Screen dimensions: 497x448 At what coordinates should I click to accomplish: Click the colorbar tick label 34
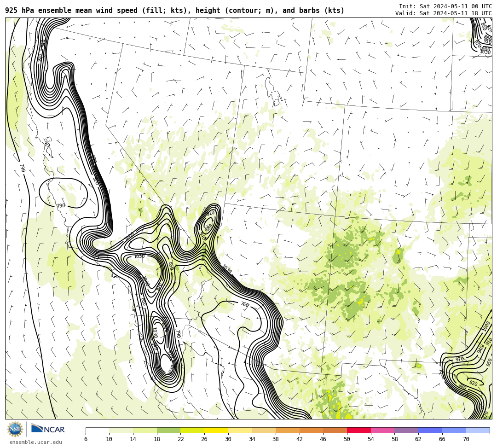[252, 439]
